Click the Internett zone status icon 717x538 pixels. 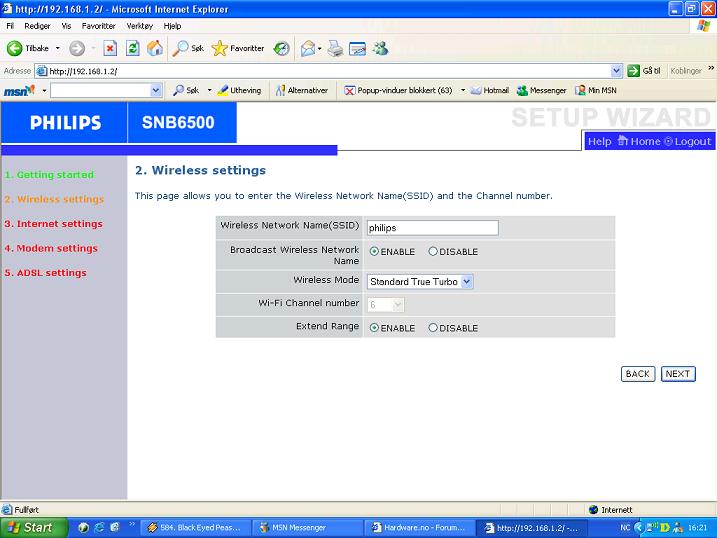(594, 510)
